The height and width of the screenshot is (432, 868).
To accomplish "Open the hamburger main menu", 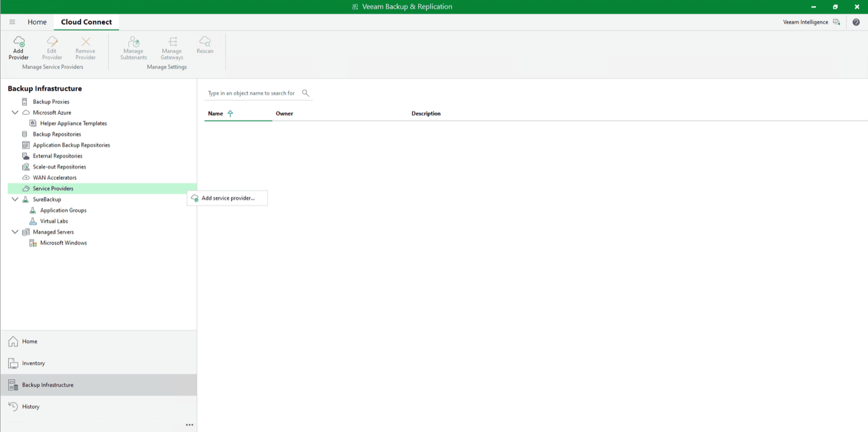I will (12, 22).
